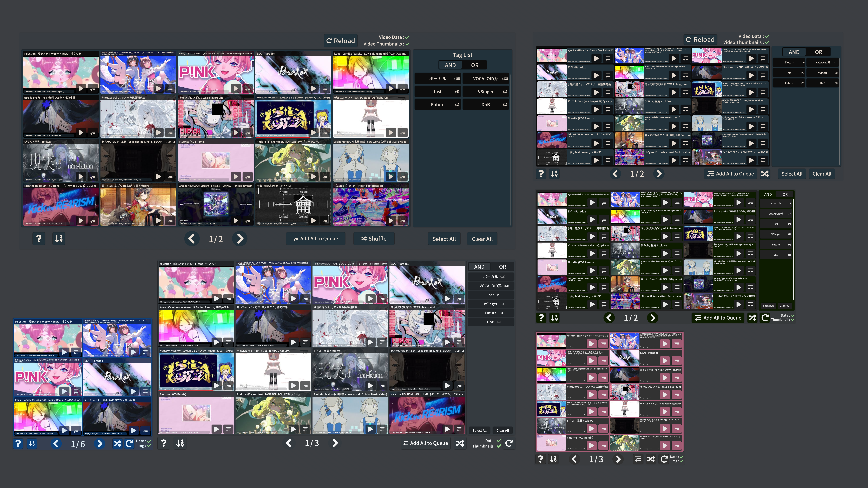This screenshot has width=868, height=488.
Task: Next page chevron beside 1/6 indicator
Action: point(99,443)
